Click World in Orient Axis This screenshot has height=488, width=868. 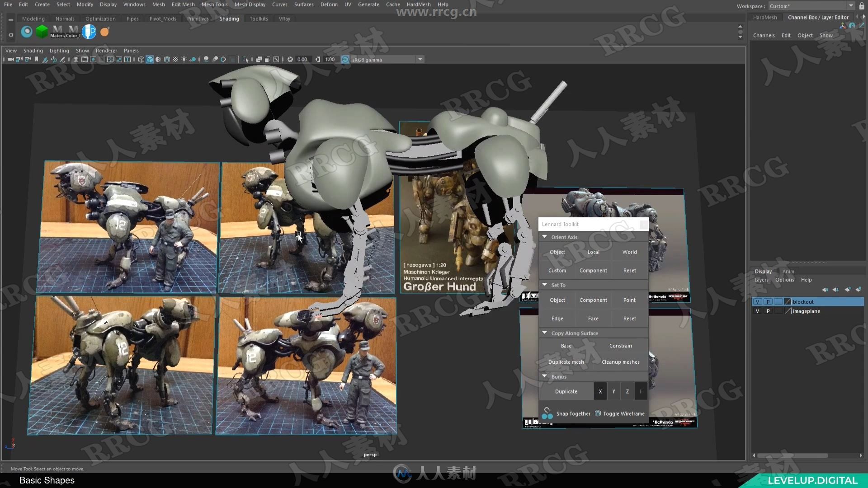(629, 252)
